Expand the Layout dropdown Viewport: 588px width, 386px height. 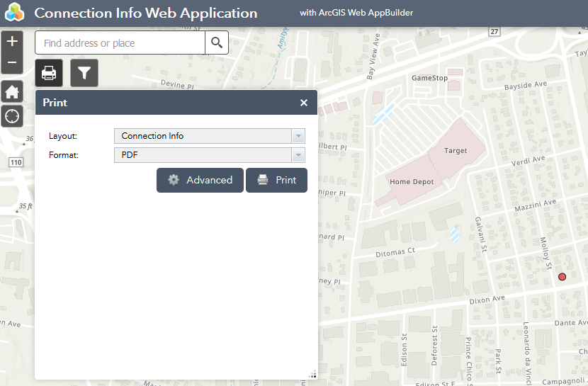298,136
